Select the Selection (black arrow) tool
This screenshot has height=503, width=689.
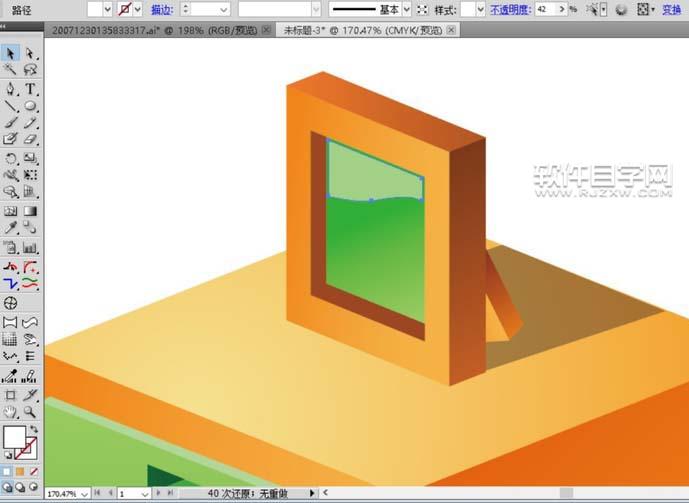(10, 53)
